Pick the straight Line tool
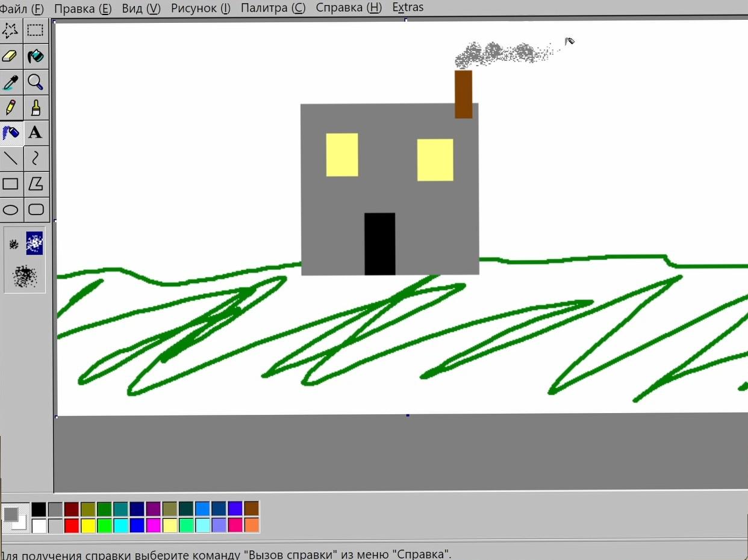The height and width of the screenshot is (560, 748). [11, 158]
